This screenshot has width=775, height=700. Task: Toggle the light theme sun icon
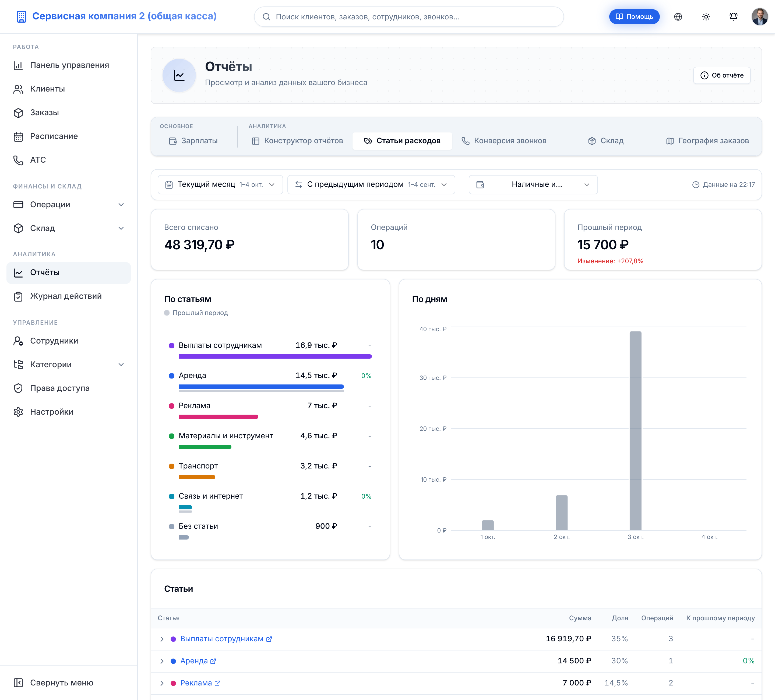pos(706,16)
